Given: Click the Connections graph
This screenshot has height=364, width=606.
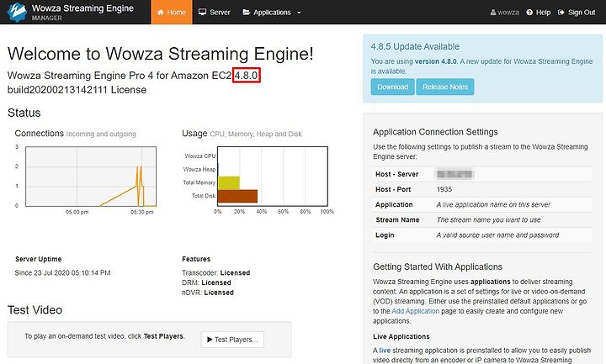Looking at the screenshot, I should 91,177.
